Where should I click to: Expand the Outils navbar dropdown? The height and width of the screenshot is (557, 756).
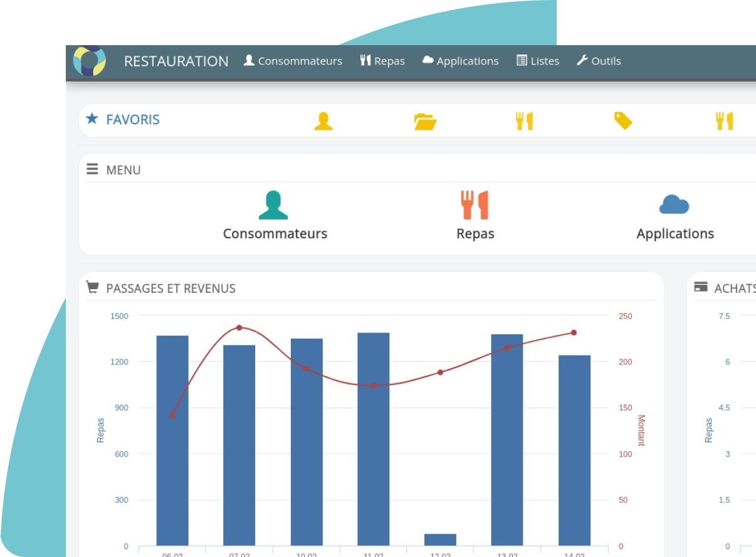click(x=599, y=61)
